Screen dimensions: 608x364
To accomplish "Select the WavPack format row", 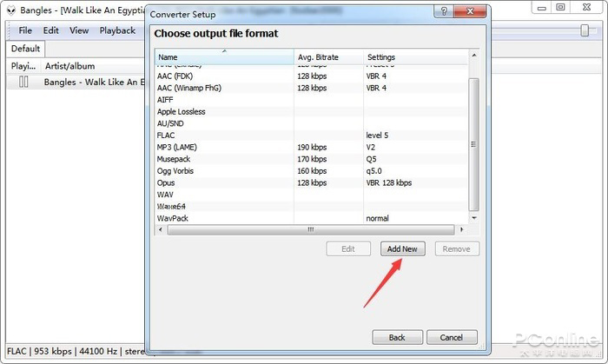I will pos(311,218).
